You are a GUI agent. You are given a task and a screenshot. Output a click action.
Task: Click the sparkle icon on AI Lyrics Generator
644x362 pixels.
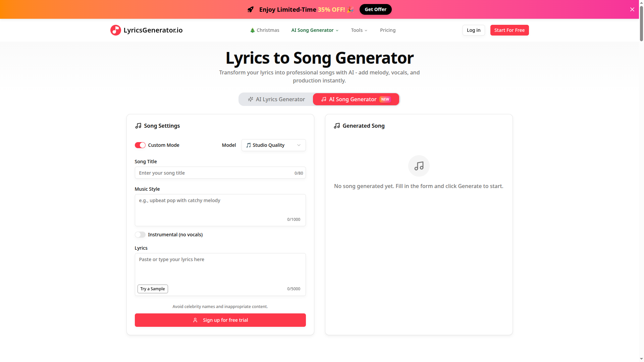pos(251,99)
